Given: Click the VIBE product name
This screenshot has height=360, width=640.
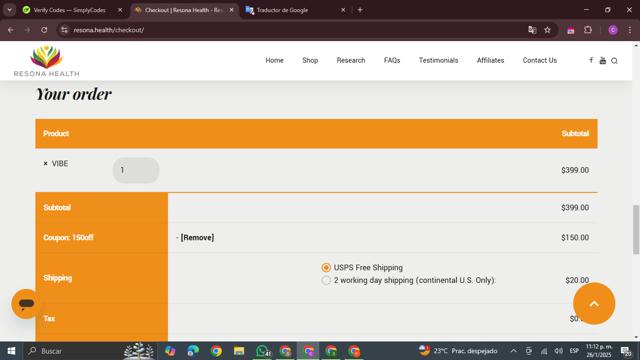Looking at the screenshot, I should 60,164.
